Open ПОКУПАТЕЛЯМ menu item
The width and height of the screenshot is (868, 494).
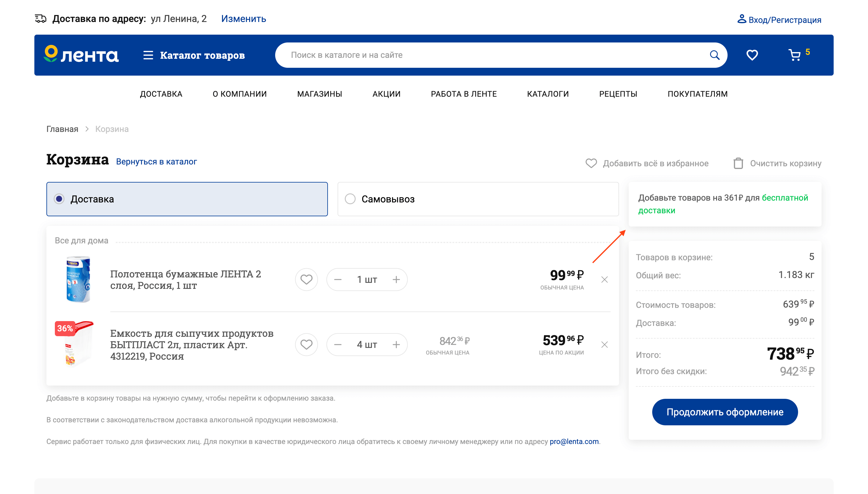pos(697,94)
